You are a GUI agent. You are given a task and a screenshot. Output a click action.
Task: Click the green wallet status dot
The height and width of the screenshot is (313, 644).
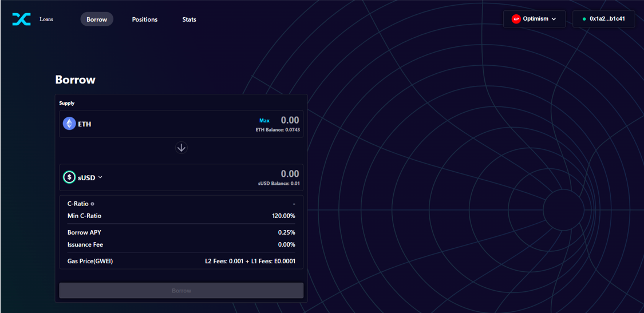tap(584, 19)
